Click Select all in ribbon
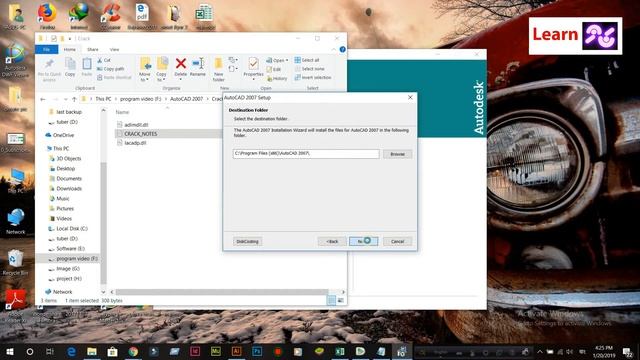 pyautogui.click(x=307, y=60)
